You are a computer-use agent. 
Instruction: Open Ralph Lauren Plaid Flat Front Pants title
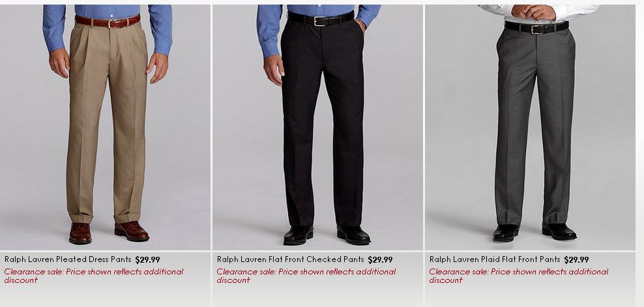coord(495,259)
